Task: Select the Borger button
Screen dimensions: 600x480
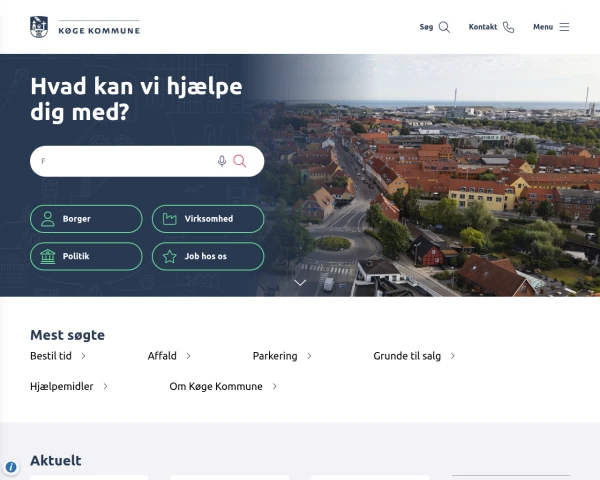Action: click(x=86, y=219)
